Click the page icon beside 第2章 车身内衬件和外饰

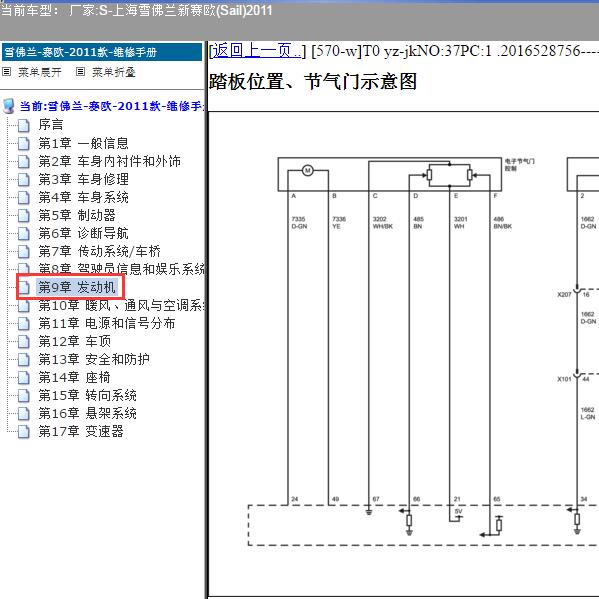click(24, 161)
